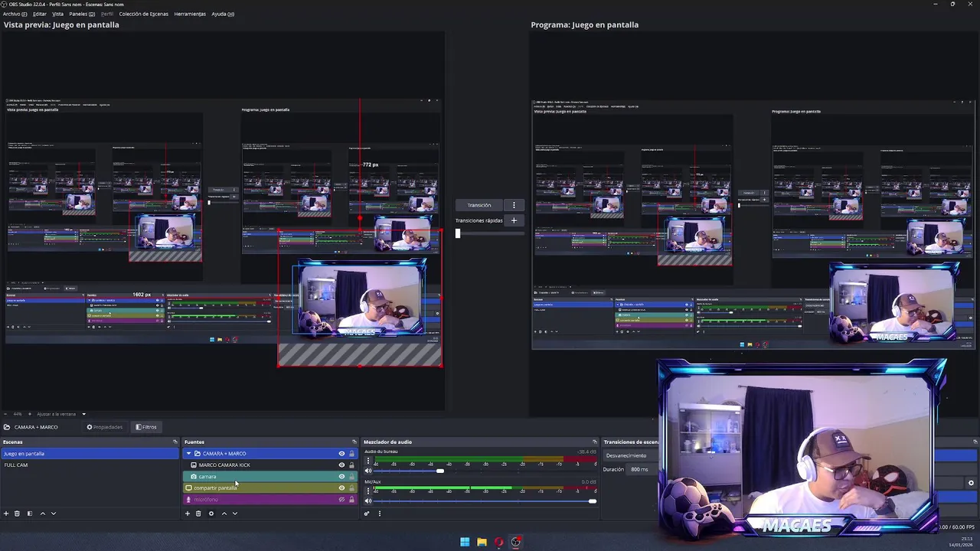Open Archivo menu

pyautogui.click(x=15, y=14)
